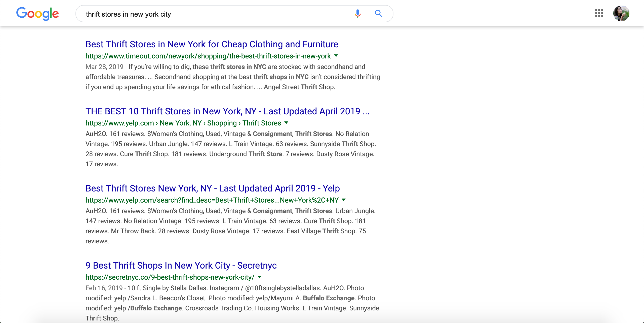Click the Google logo
Viewport: 644px width, 323px height.
click(x=37, y=14)
